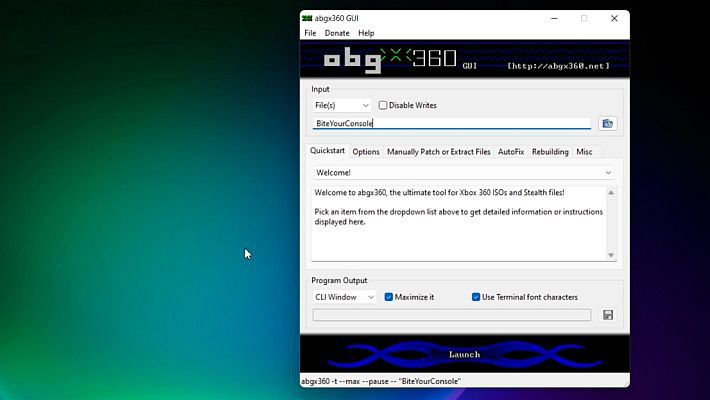Open the Donate menu
The height and width of the screenshot is (400, 710).
coord(337,33)
